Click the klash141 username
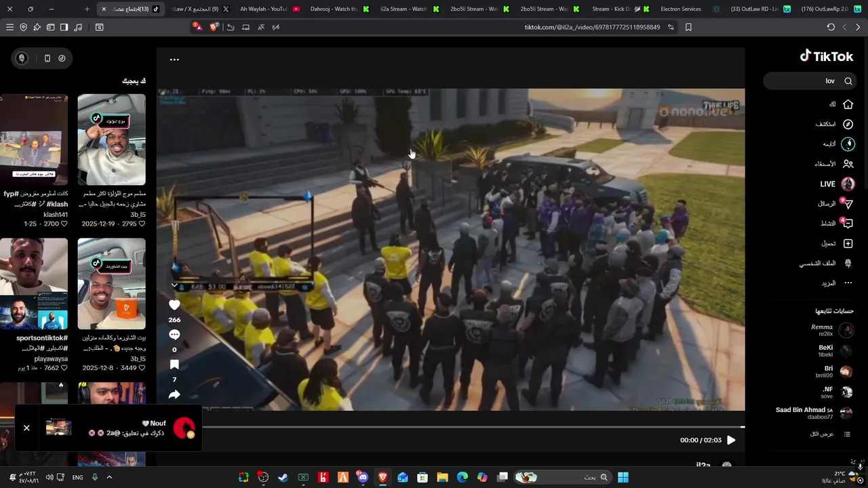The height and width of the screenshot is (488, 868). (56, 214)
